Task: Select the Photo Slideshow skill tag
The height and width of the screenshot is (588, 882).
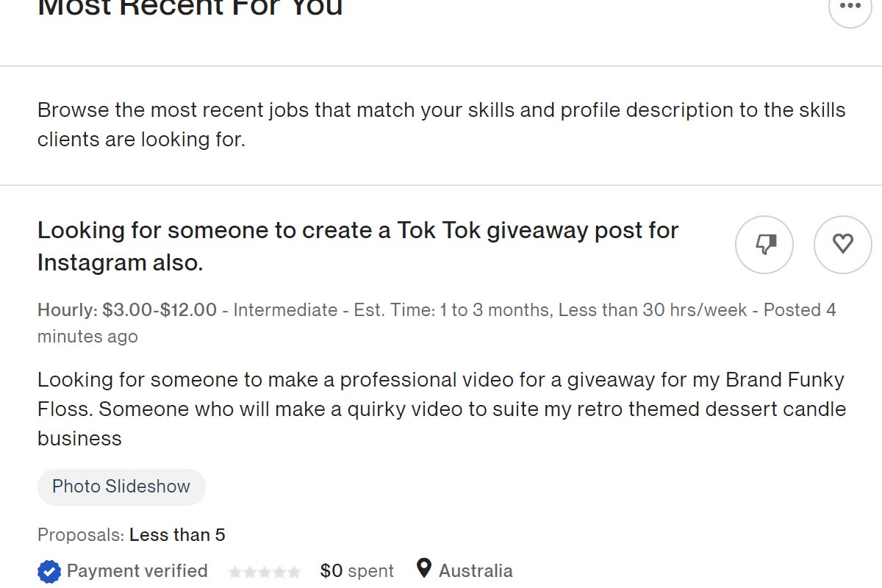Action: point(121,487)
